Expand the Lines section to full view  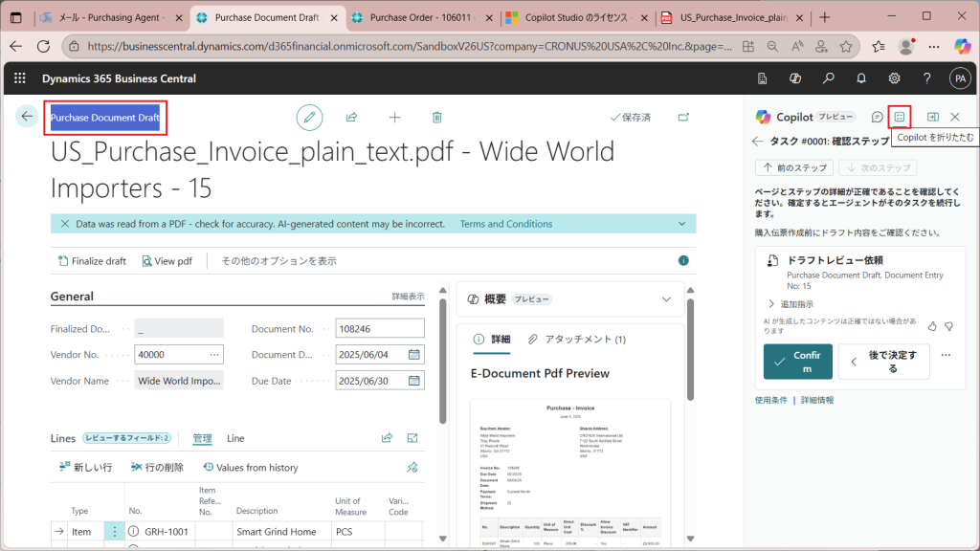[x=412, y=438]
